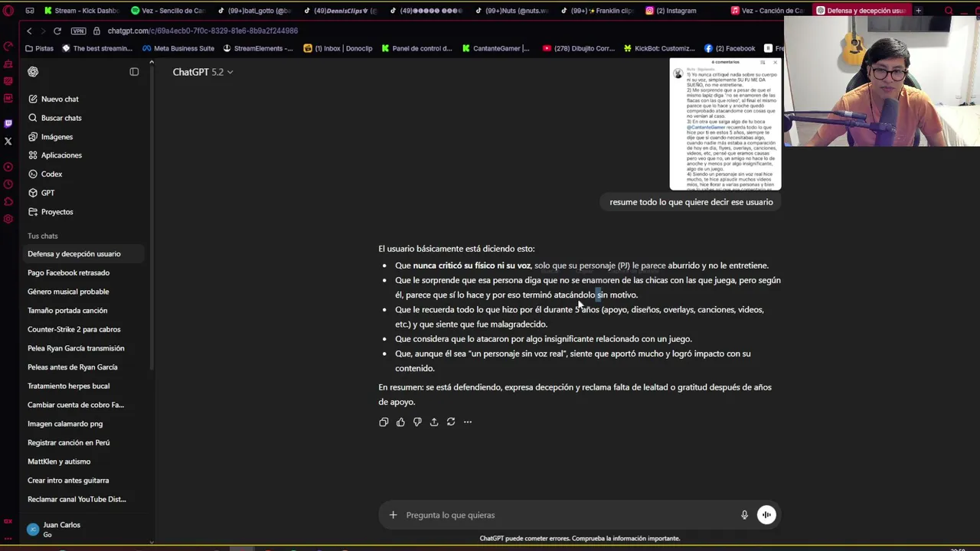Open Pistas bookmarks folder
Viewport: 980px width, 551px height.
[x=39, y=48]
